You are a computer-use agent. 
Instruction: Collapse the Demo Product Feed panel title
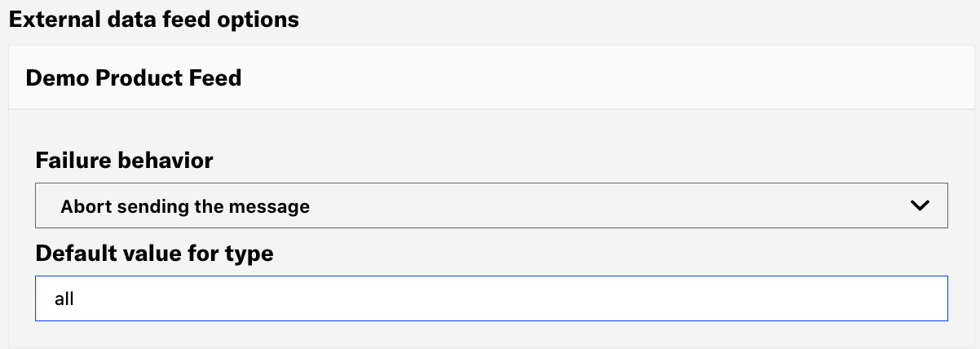pos(134,78)
